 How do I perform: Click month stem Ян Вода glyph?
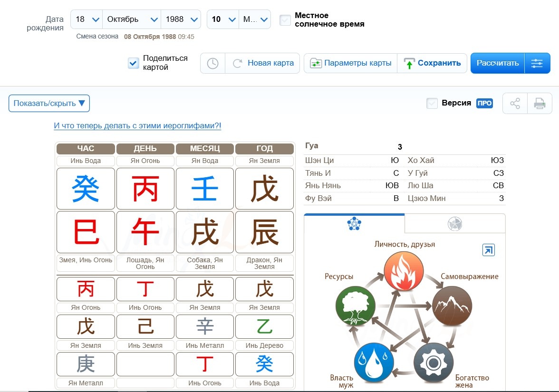204,189
